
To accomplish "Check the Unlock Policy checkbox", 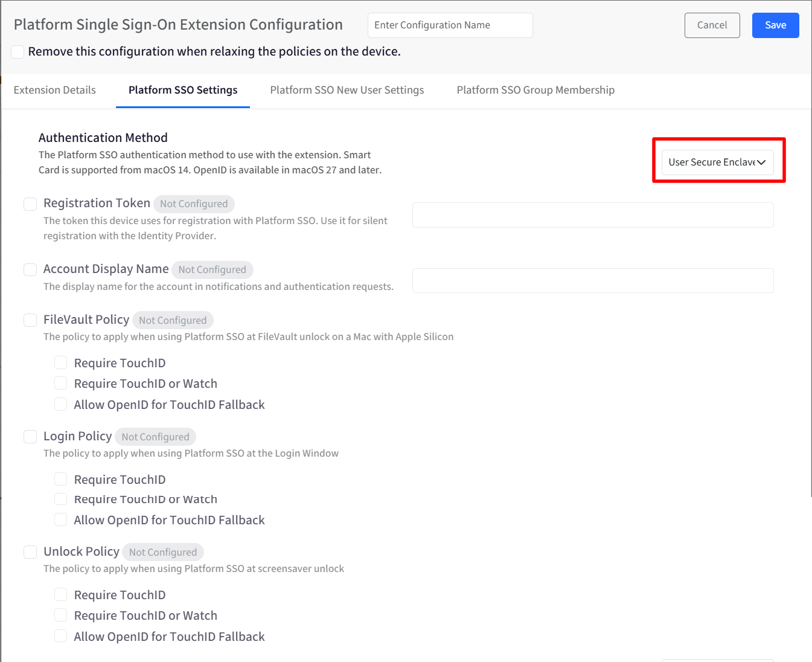I will tap(30, 552).
